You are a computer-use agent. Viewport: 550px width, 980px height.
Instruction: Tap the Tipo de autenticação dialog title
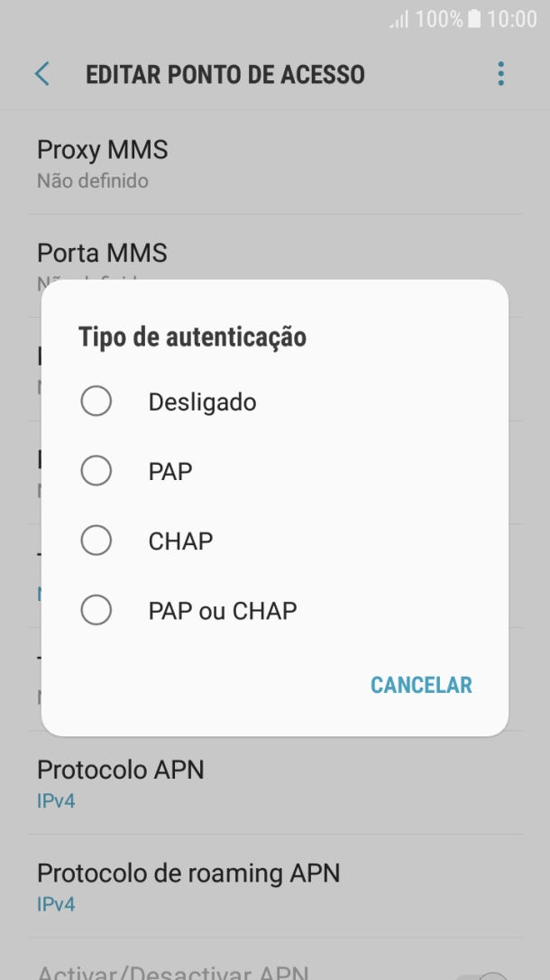(193, 337)
